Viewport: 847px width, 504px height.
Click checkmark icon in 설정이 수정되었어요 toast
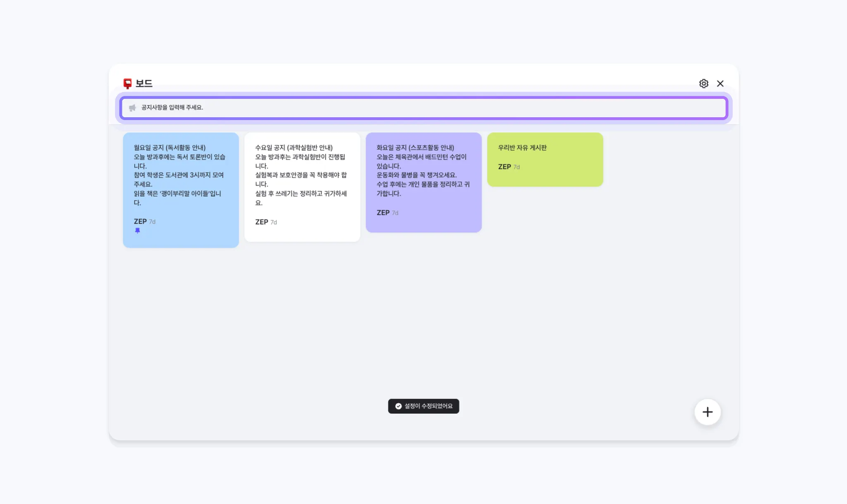coord(398,406)
